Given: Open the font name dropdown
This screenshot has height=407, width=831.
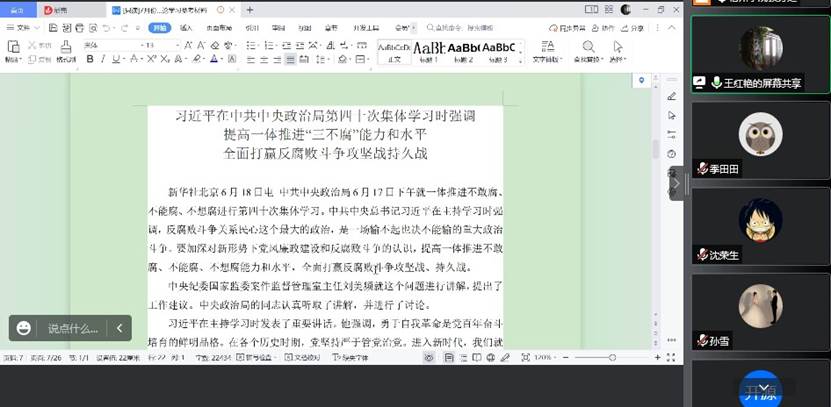Looking at the screenshot, I should 109,45.
